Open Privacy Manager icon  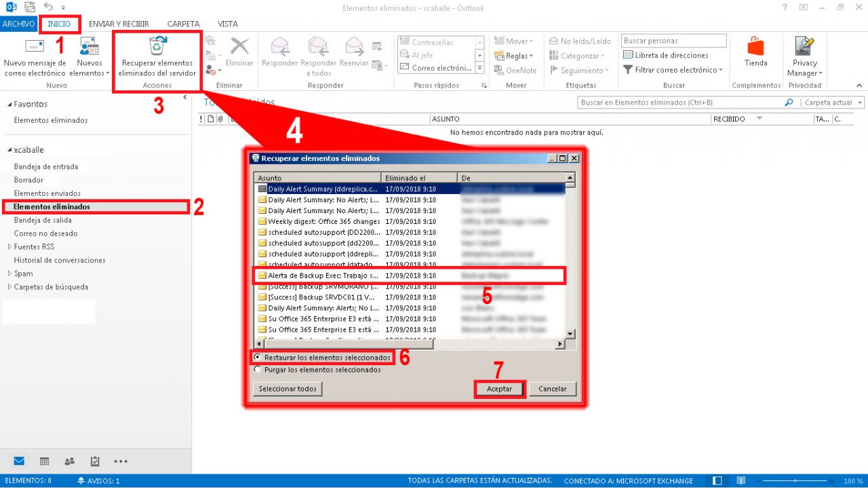[x=805, y=45]
